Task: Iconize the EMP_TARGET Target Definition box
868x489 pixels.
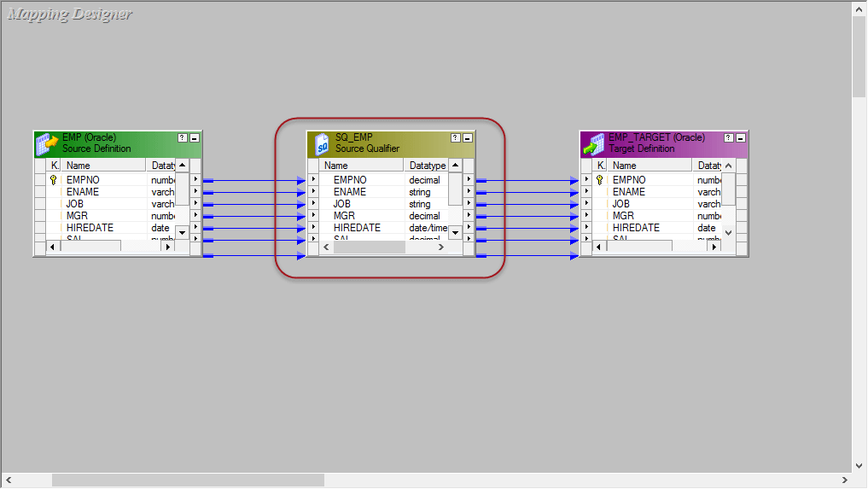Action: tap(741, 137)
